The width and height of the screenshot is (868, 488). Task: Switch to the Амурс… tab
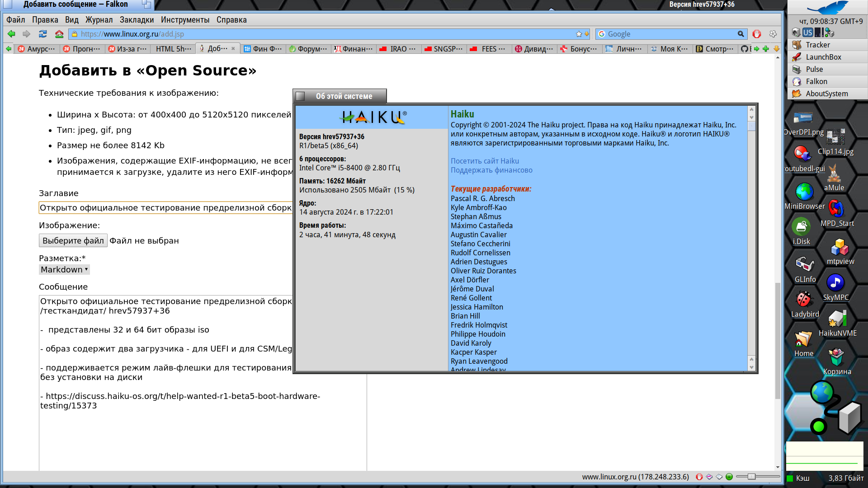click(37, 49)
